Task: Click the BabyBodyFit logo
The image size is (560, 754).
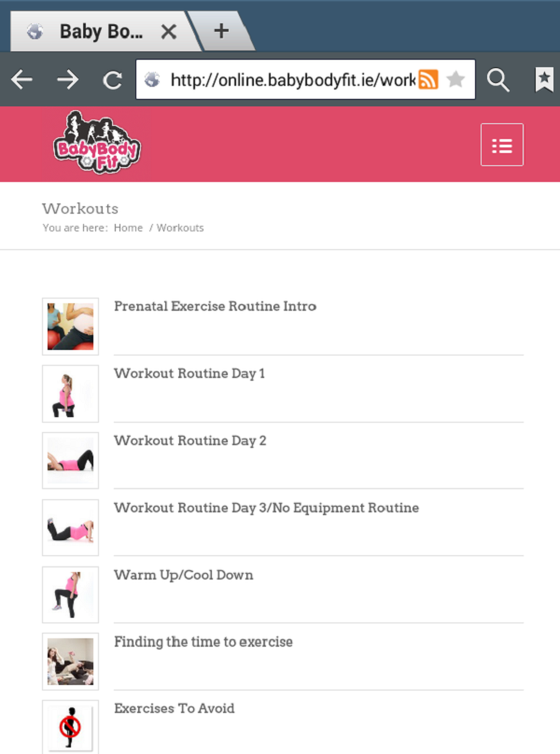Action: pyautogui.click(x=97, y=143)
